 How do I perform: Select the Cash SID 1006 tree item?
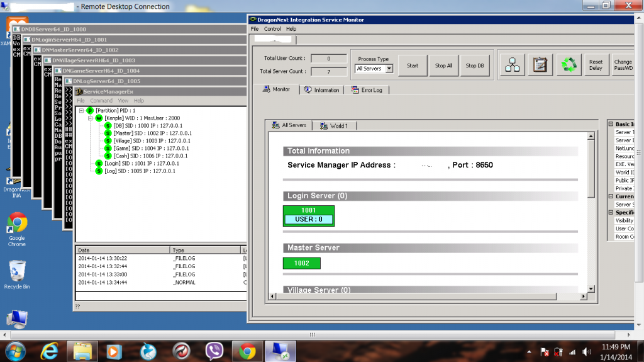pyautogui.click(x=150, y=156)
